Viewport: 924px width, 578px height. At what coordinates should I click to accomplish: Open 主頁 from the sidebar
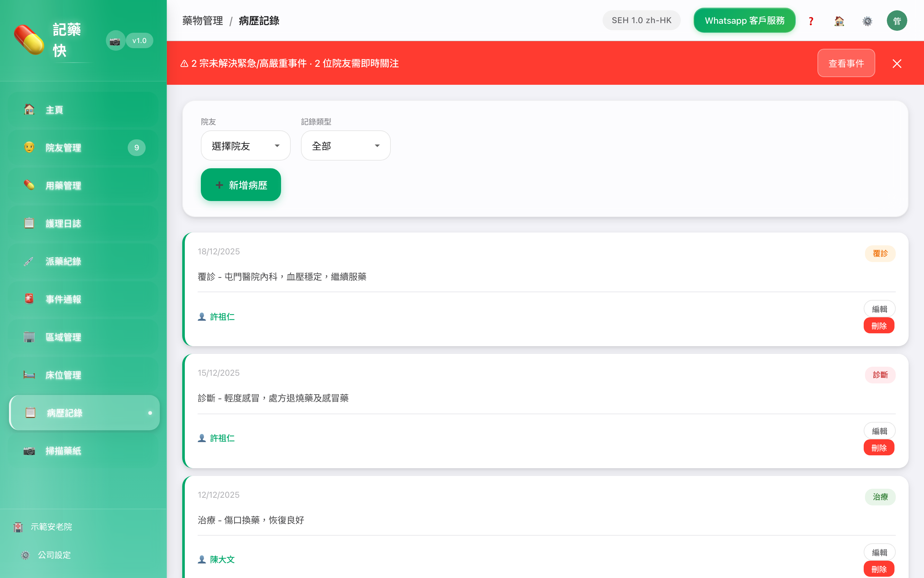(84, 110)
